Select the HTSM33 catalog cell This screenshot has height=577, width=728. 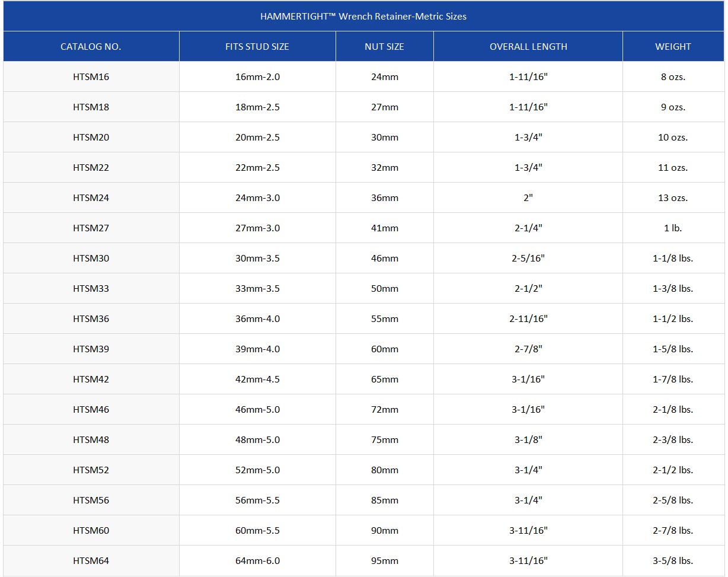point(91,289)
